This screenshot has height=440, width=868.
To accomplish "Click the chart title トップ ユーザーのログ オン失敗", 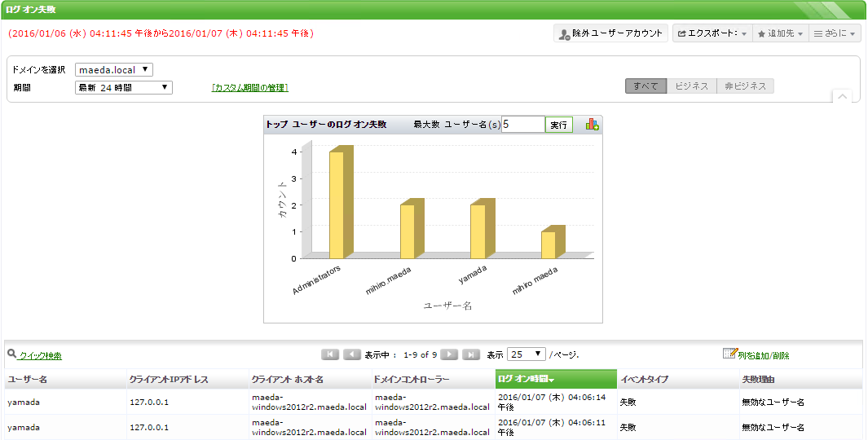I will point(326,125).
